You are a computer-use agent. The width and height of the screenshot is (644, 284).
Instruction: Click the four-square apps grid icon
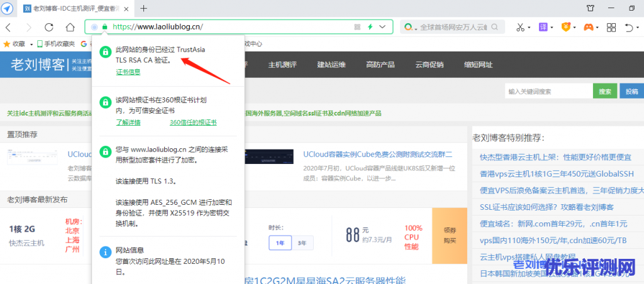[x=611, y=28]
